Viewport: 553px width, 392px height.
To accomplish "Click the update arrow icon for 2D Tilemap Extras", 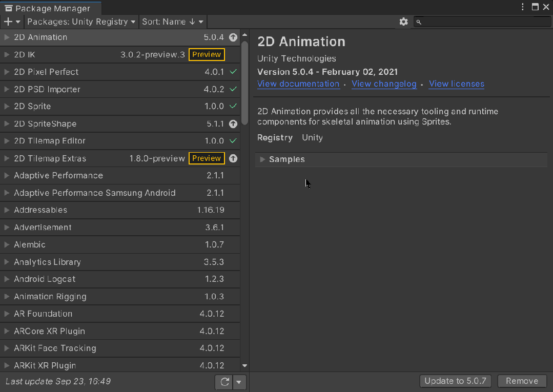I will coord(233,158).
